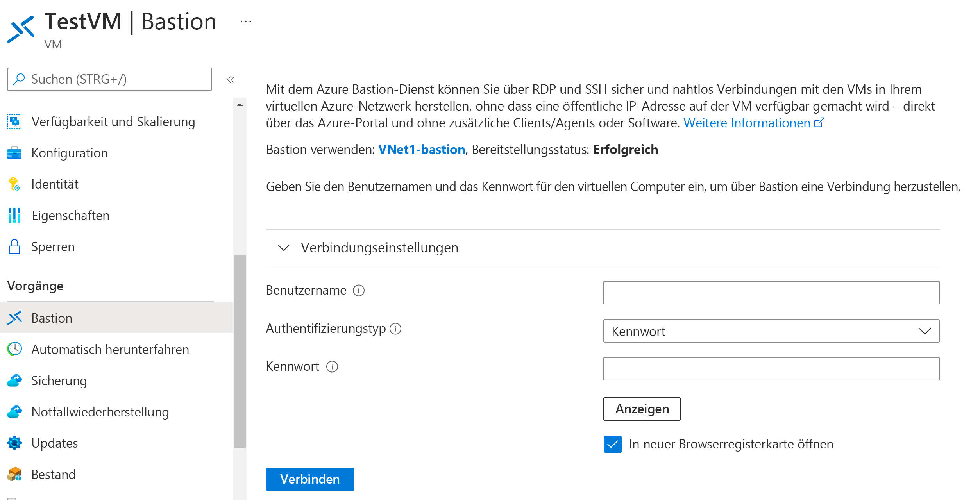This screenshot has height=500, width=980.
Task: Select Bastion in the sidebar
Action: pyautogui.click(x=117, y=318)
